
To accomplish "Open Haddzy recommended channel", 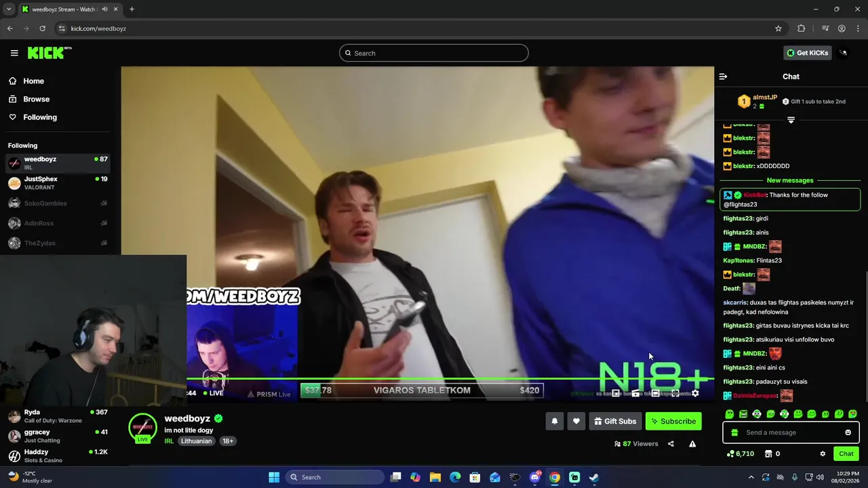I will coord(59,456).
